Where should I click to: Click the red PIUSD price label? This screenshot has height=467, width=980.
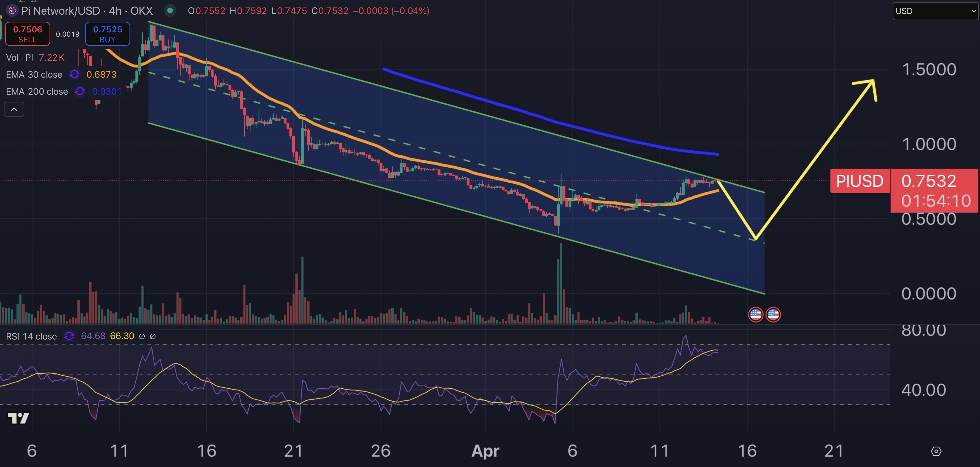pos(859,181)
